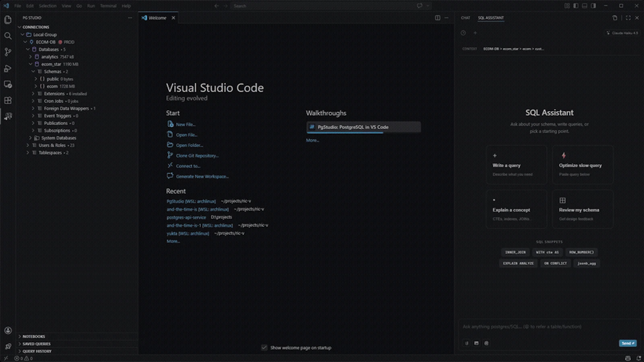Click the third icon in the chat input toolbar
The width and height of the screenshot is (644, 362).
click(x=486, y=343)
